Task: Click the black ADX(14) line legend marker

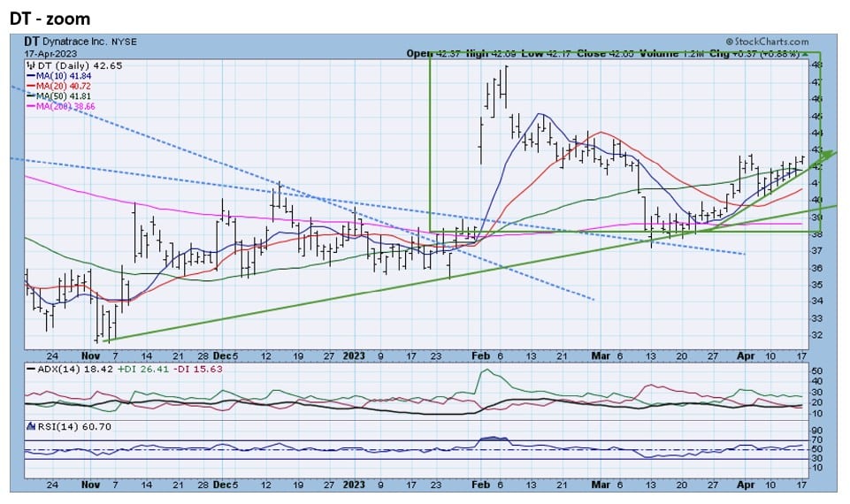Action: click(x=31, y=368)
